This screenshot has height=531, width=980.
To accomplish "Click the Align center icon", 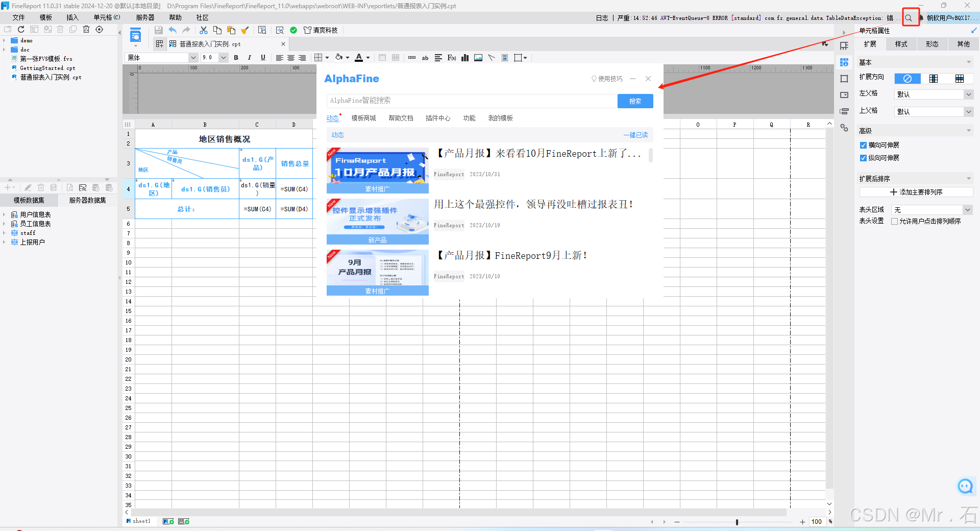I will coord(290,58).
